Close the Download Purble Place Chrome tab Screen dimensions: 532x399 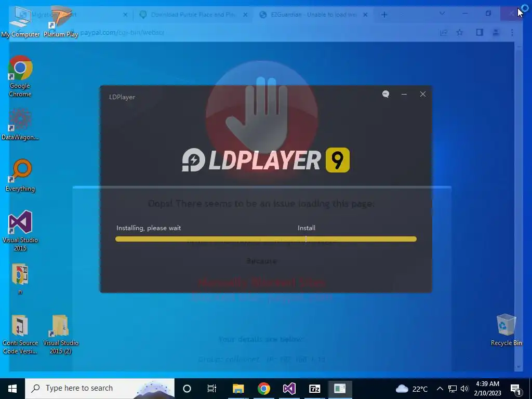click(245, 15)
